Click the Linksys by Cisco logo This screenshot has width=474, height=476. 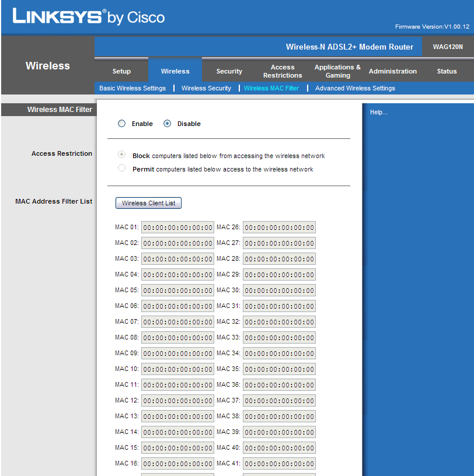coord(89,17)
